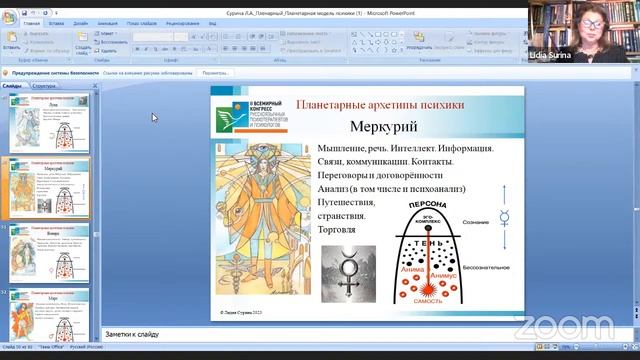The image size is (640, 360).
Task: Click the Undo icon in quick access toolbar
Action: (x=34, y=13)
